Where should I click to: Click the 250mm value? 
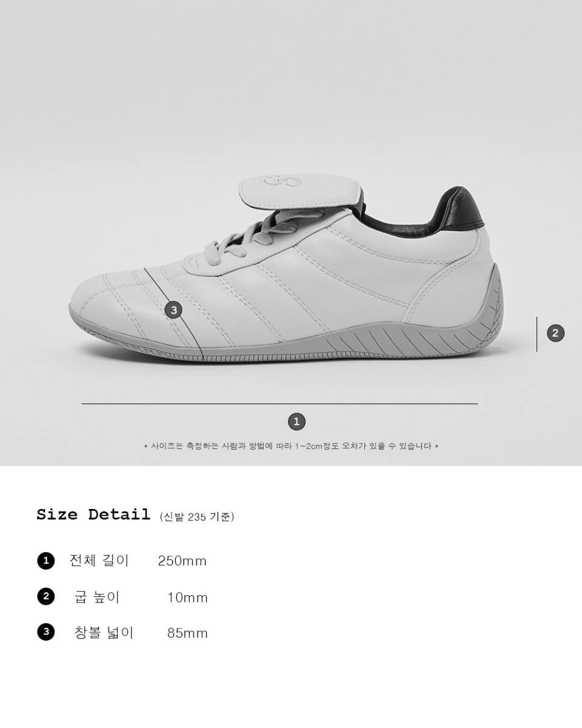coord(182,561)
